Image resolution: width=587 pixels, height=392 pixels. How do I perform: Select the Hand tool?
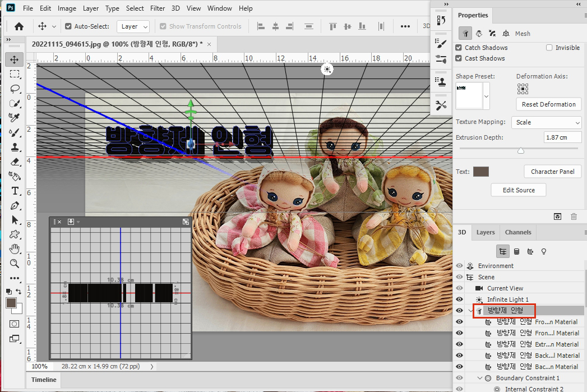click(x=14, y=249)
